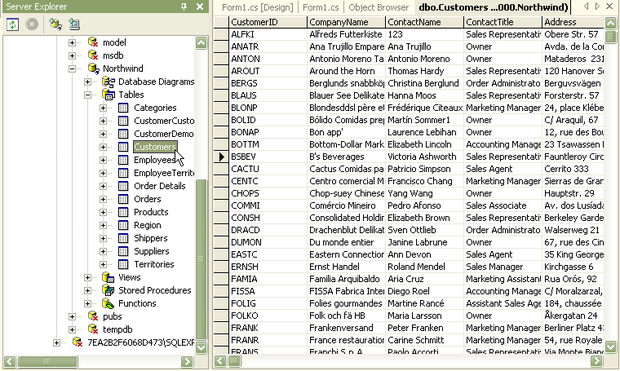Click the Shippers table icon
The width and height of the screenshot is (620, 371).
123,238
